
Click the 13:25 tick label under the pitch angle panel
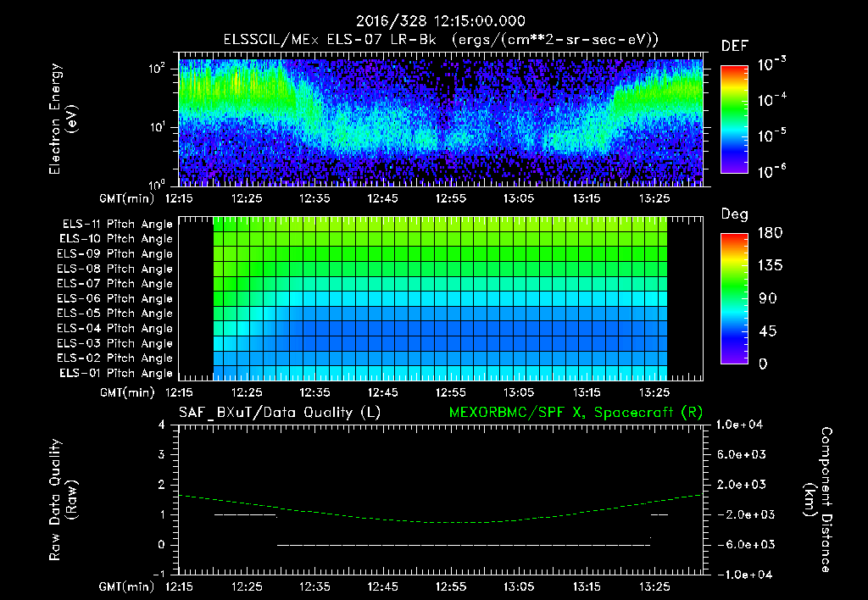tap(654, 393)
